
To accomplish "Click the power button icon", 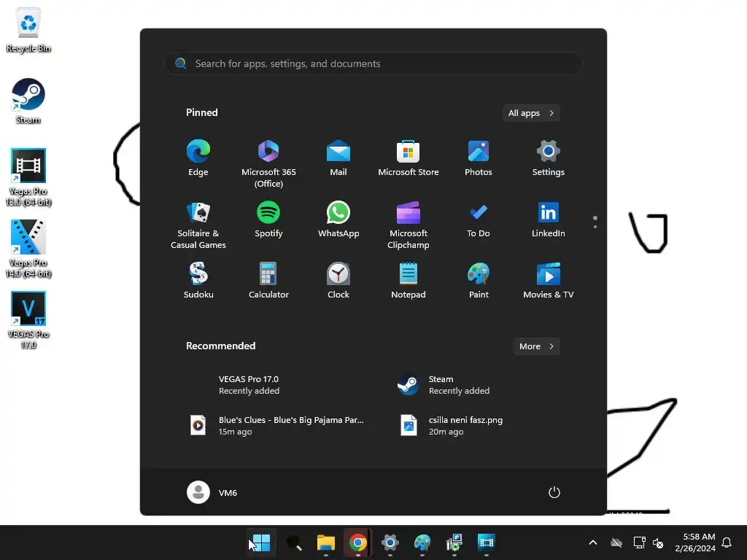I will pos(554,492).
